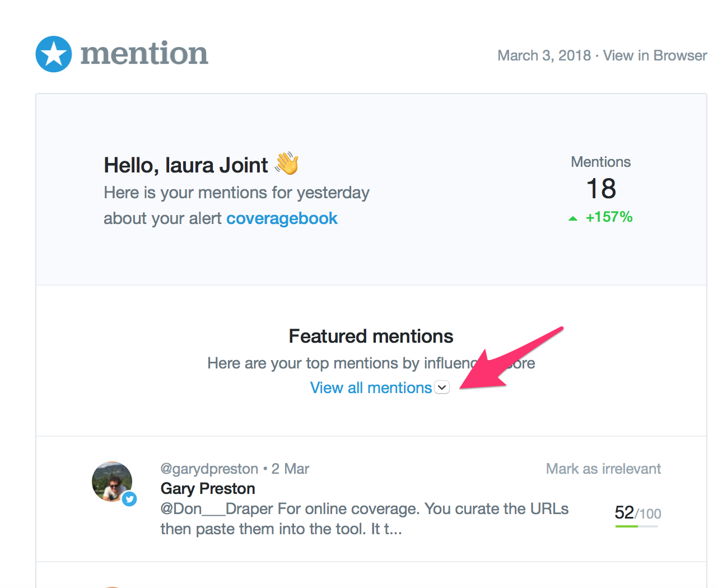Click the Gary Preston author name
Image resolution: width=718 pixels, height=588 pixels.
point(207,488)
